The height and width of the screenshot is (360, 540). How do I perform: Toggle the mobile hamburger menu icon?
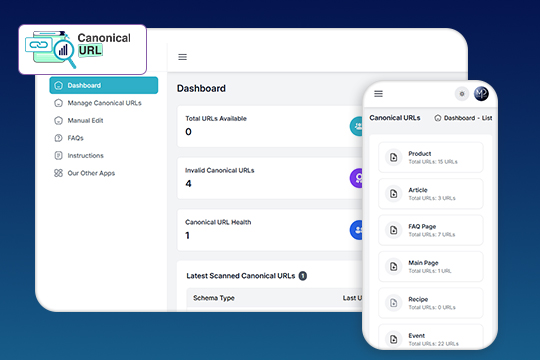click(x=378, y=94)
